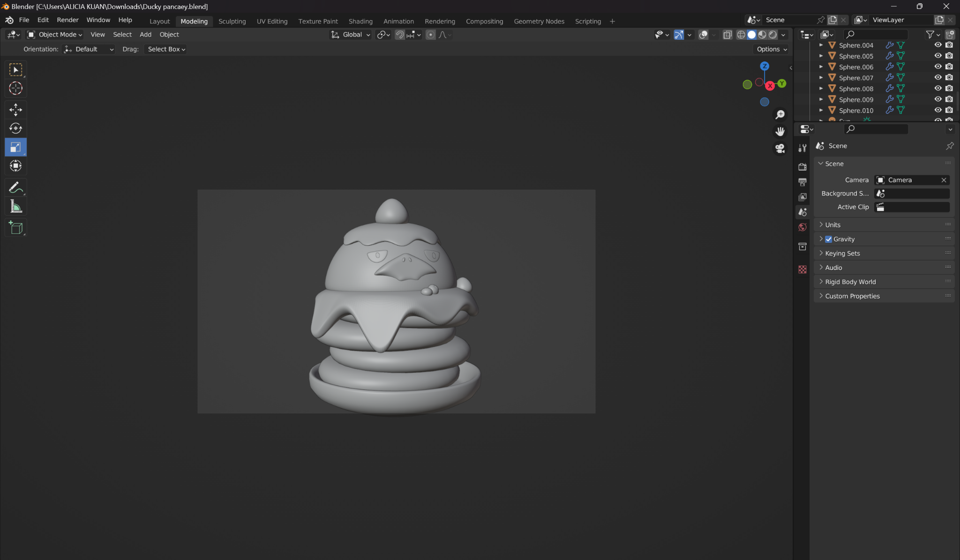Viewport: 960px width, 560px height.
Task: Click the outliner search field
Action: (876, 34)
